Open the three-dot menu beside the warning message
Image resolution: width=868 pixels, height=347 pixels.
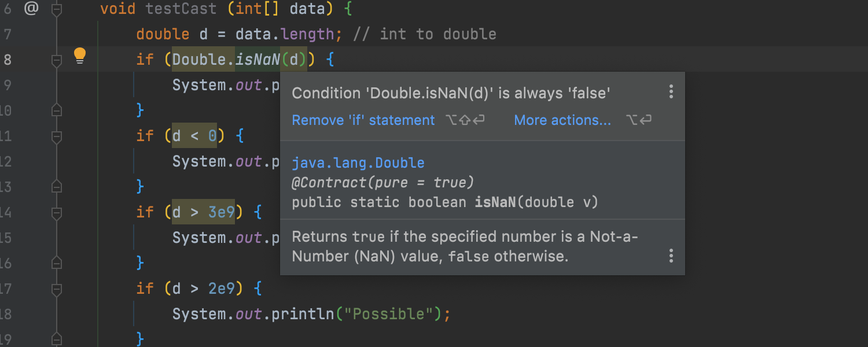[x=671, y=91]
